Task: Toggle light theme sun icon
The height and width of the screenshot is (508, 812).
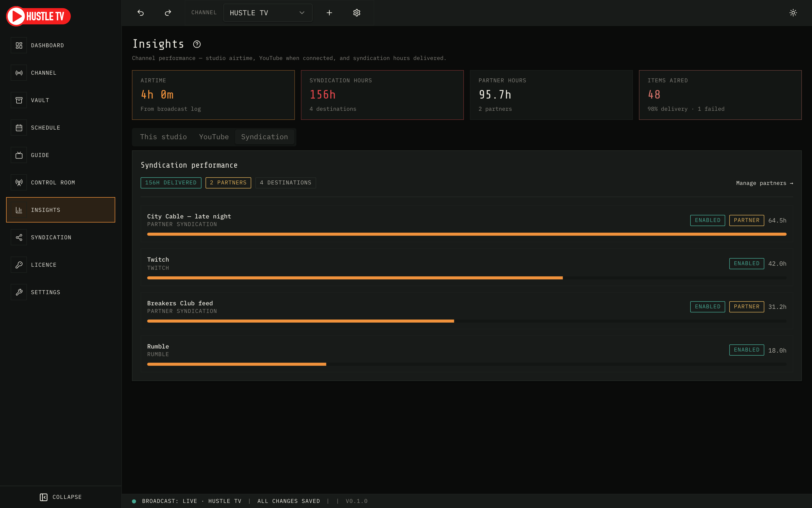Action: point(793,13)
